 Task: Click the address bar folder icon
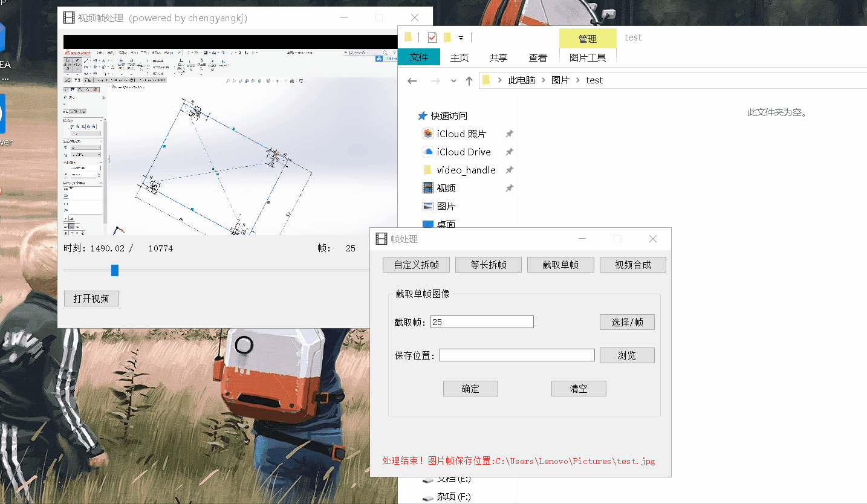(487, 80)
